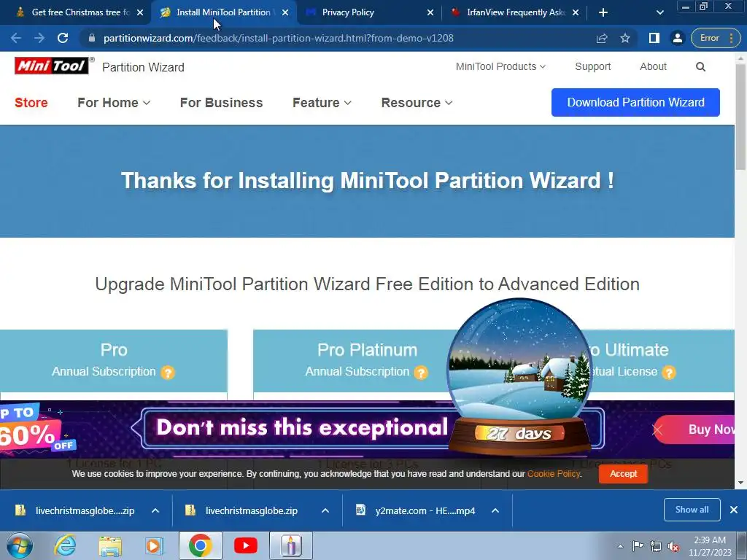Click Download Partition Wizard button
747x560 pixels.
pos(635,102)
